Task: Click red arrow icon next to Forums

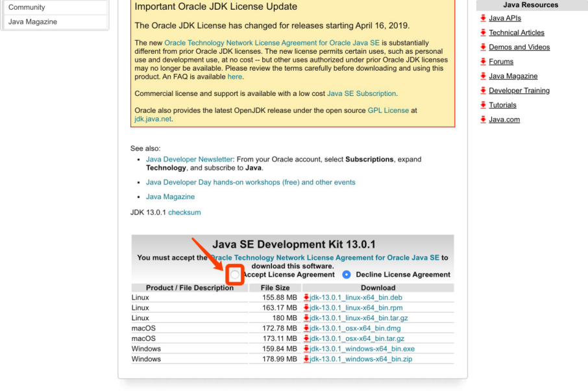Action: 483,62
